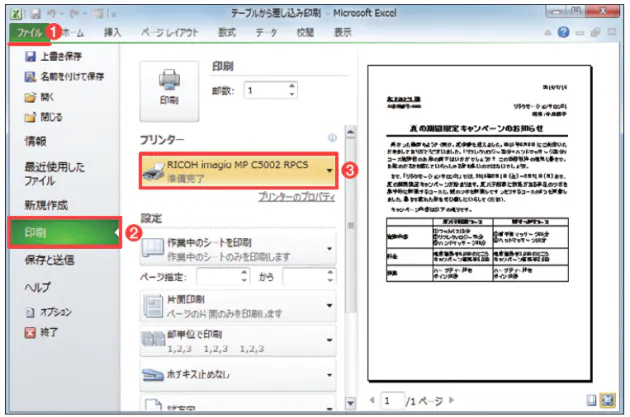Image resolution: width=630 pixels, height=417 pixels.
Task: Click the settings scrollbar thumb
Action: 351,225
